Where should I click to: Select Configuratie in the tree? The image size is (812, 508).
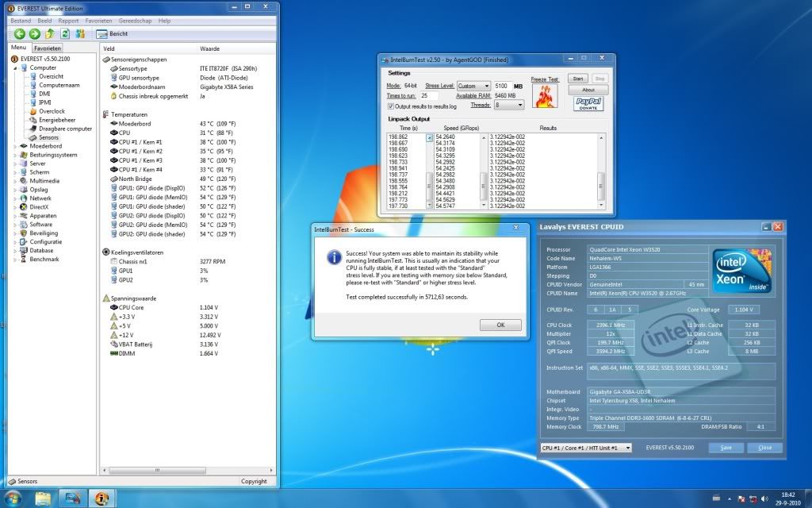click(x=45, y=242)
